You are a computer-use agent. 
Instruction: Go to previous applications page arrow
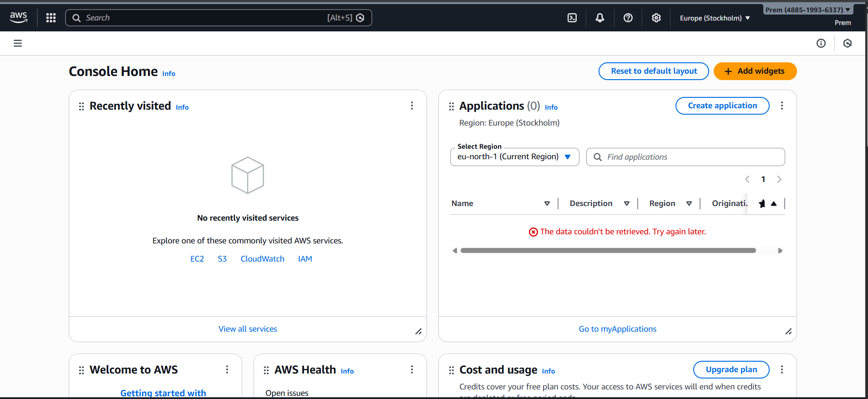[747, 179]
